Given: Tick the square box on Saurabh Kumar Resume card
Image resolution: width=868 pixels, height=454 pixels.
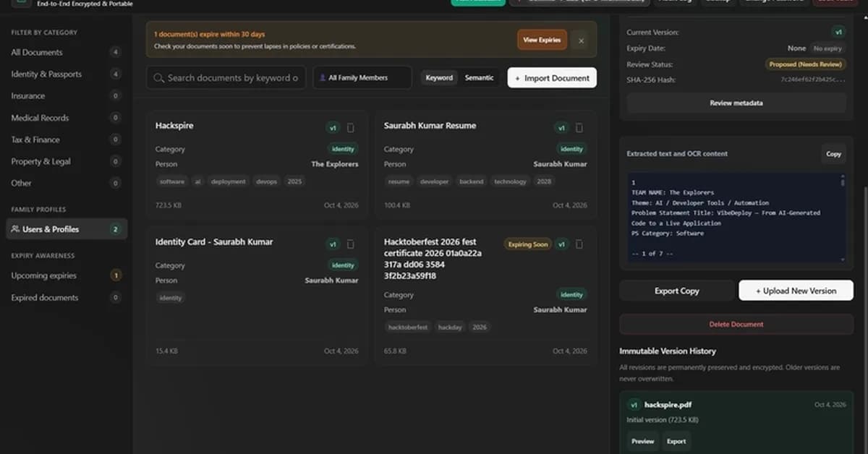Looking at the screenshot, I should point(579,128).
